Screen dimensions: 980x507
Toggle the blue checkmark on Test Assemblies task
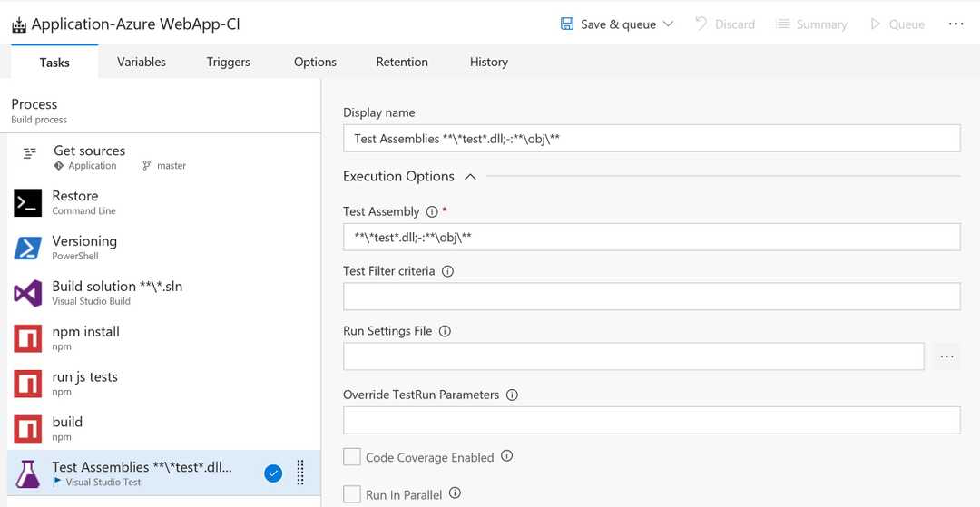tap(273, 473)
